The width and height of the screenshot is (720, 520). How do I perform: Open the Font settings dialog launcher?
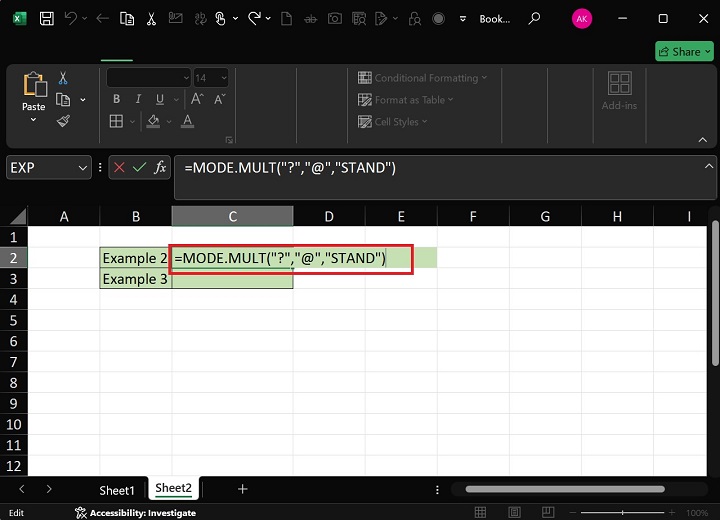(229, 140)
